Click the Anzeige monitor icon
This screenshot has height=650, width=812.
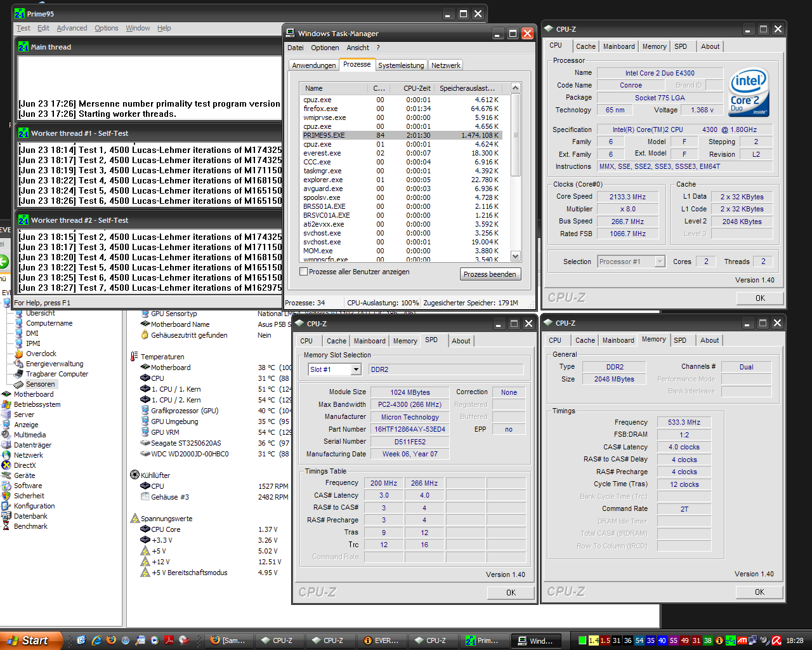click(x=7, y=425)
